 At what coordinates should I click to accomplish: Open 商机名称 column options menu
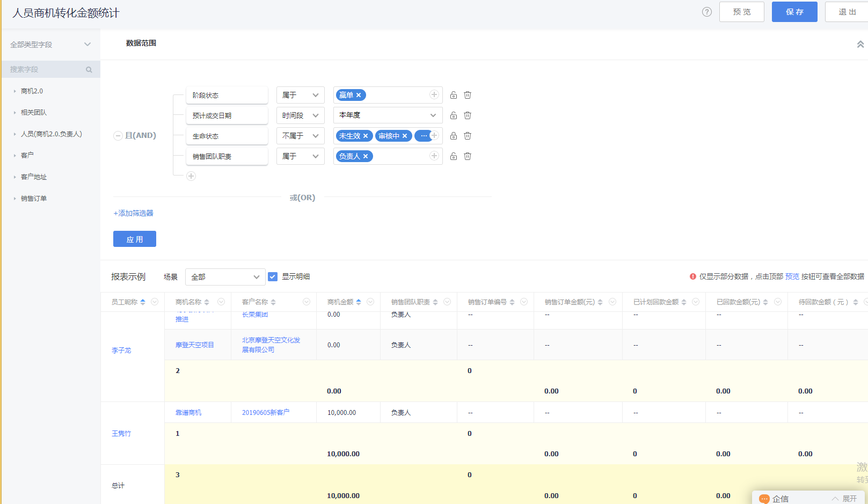(221, 302)
